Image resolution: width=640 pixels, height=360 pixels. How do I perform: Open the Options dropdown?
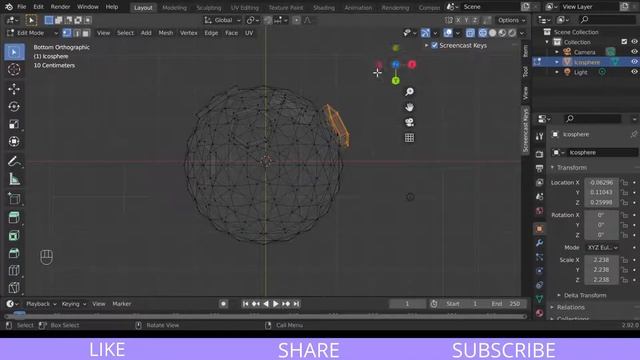[x=511, y=20]
